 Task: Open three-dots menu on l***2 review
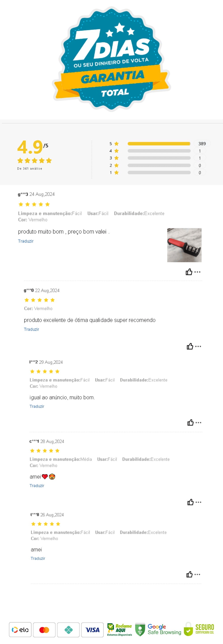click(x=198, y=423)
